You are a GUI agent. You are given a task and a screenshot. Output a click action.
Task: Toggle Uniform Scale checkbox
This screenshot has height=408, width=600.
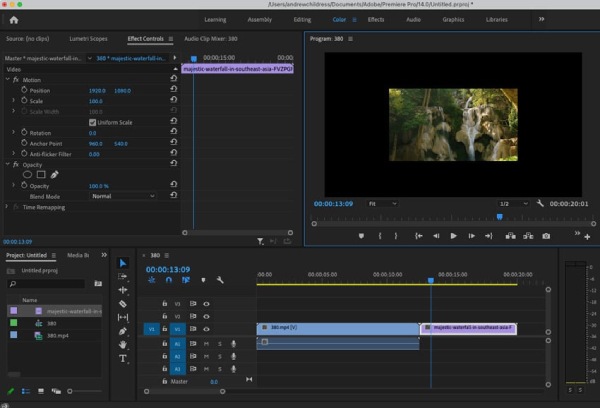(x=92, y=122)
